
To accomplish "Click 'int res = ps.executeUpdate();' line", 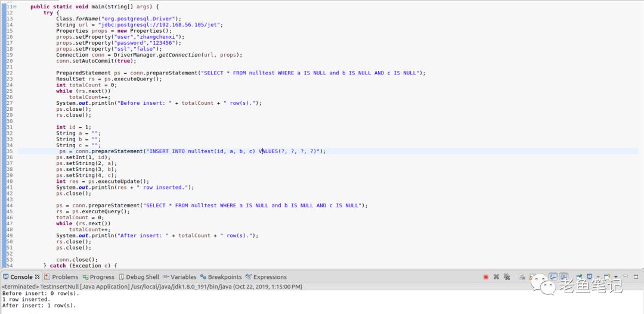I will point(103,181).
